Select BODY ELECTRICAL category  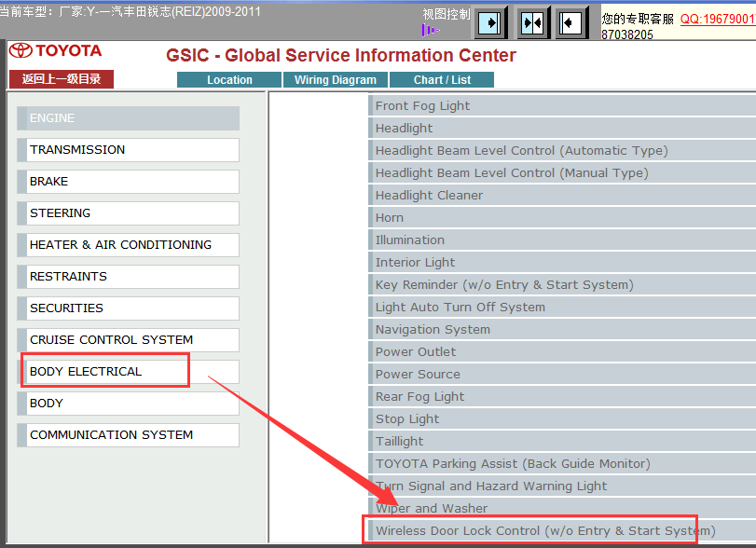129,372
